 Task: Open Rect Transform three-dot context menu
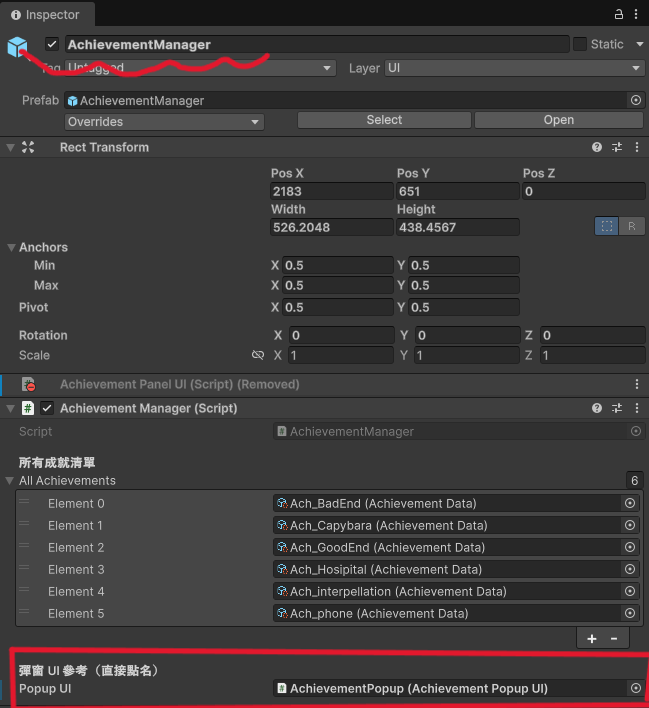tap(637, 147)
